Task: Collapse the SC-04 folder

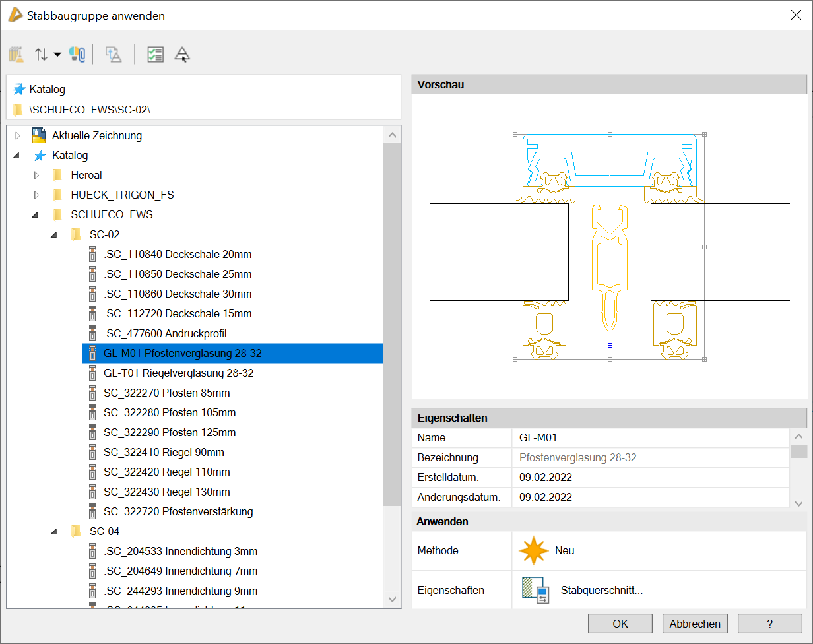Action: click(x=54, y=532)
